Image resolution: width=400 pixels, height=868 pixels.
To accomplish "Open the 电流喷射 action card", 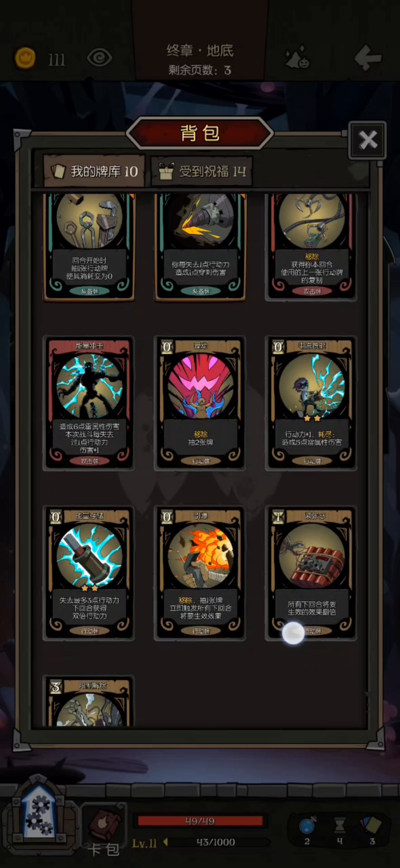I will 311,403.
